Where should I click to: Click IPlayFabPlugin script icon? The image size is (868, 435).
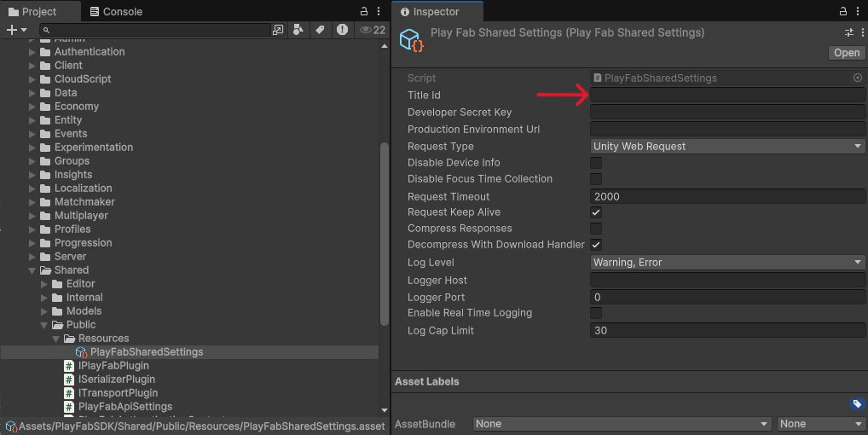(x=69, y=366)
